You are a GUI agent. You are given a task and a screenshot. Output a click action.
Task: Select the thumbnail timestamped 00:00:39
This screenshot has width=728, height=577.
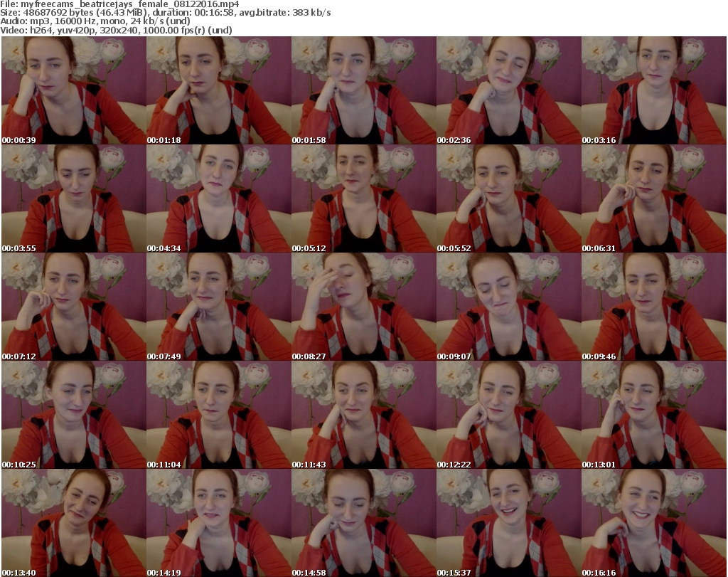pyautogui.click(x=74, y=90)
